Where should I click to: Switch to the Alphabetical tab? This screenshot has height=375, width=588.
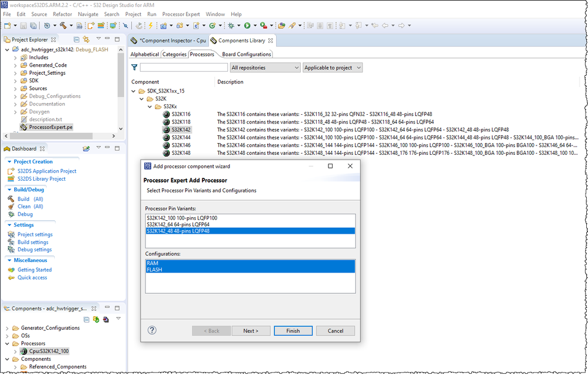pos(145,54)
